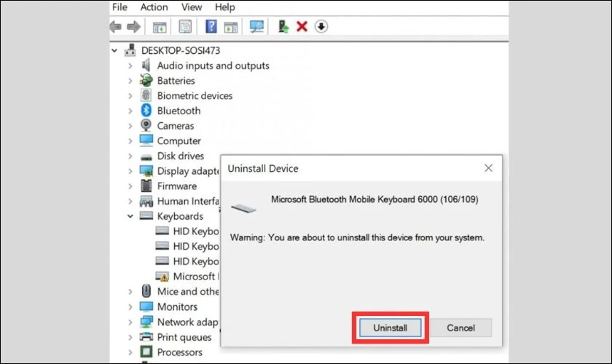Expand the Bluetooth chevron
The height and width of the screenshot is (364, 612).
(x=130, y=111)
